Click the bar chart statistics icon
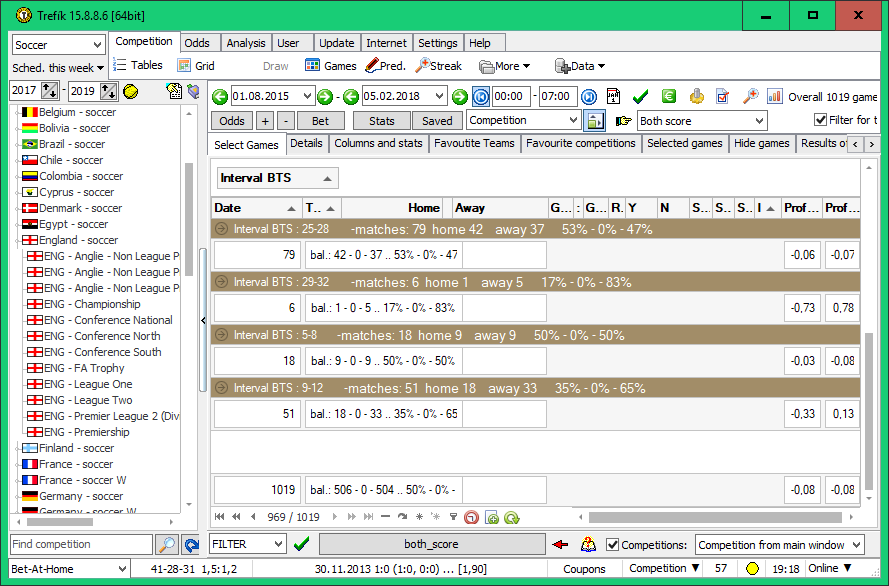The width and height of the screenshot is (889, 586). 774,96
